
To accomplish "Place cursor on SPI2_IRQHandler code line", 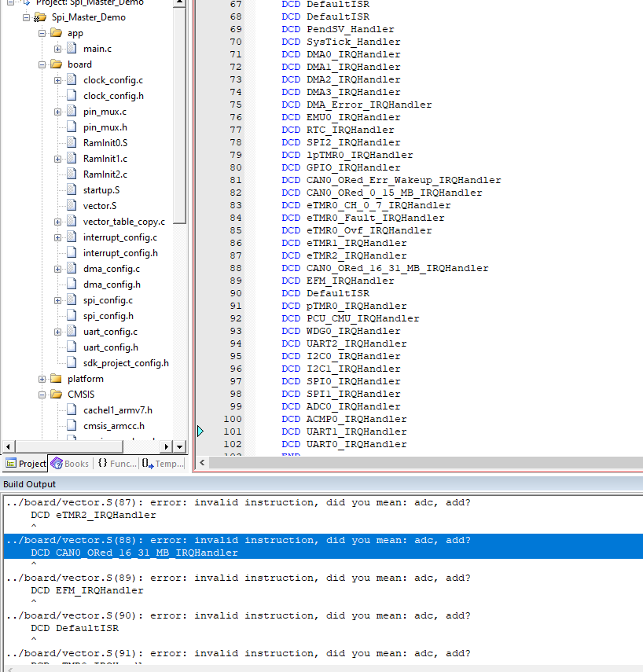I will click(353, 142).
